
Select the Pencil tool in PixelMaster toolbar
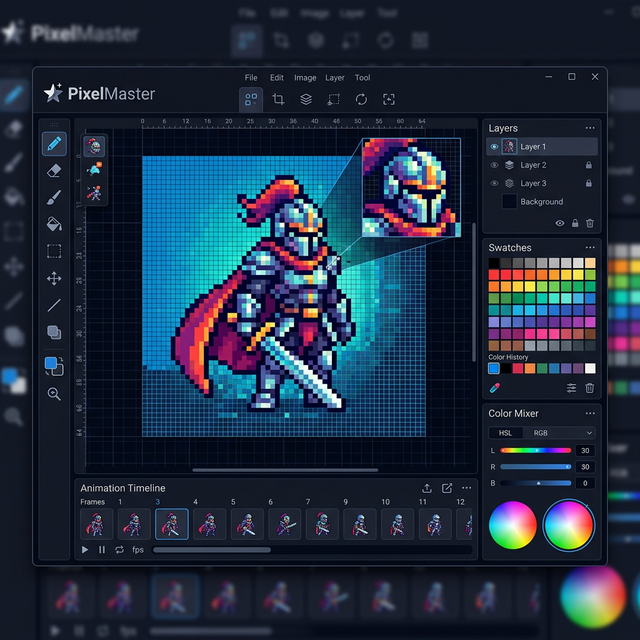coord(54,144)
